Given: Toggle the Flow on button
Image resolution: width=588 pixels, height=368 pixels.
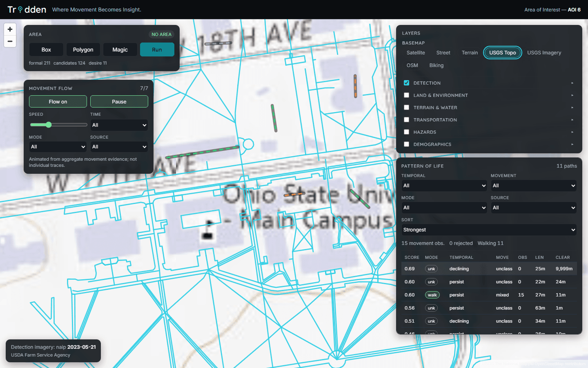Looking at the screenshot, I should (x=58, y=101).
